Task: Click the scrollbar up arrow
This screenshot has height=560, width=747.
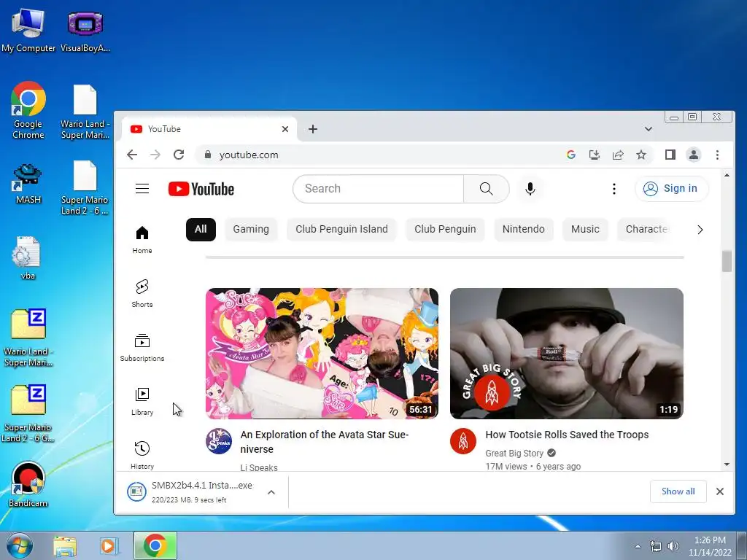Action: pyautogui.click(x=727, y=175)
